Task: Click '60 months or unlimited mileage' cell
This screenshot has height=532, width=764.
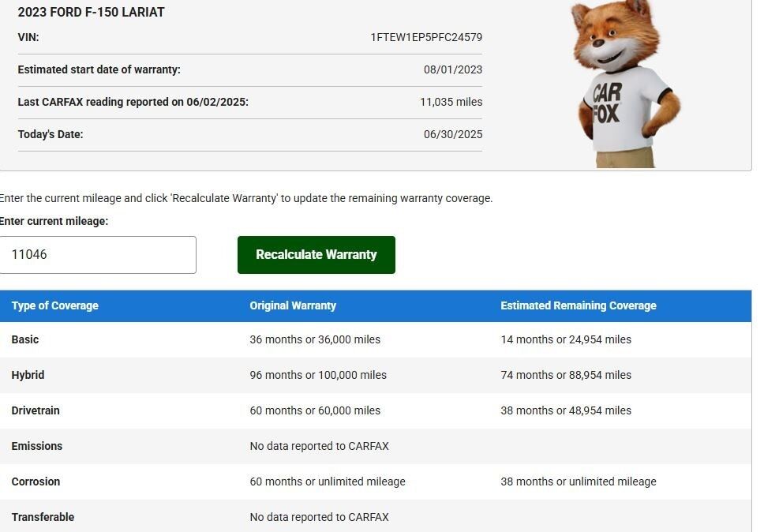Action: tap(328, 481)
